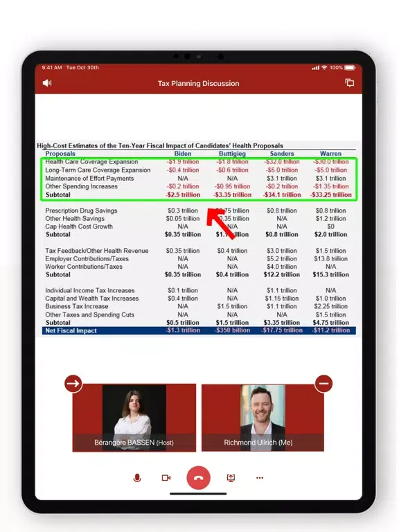Click Cap Health Cost Growth label

(x=79, y=227)
